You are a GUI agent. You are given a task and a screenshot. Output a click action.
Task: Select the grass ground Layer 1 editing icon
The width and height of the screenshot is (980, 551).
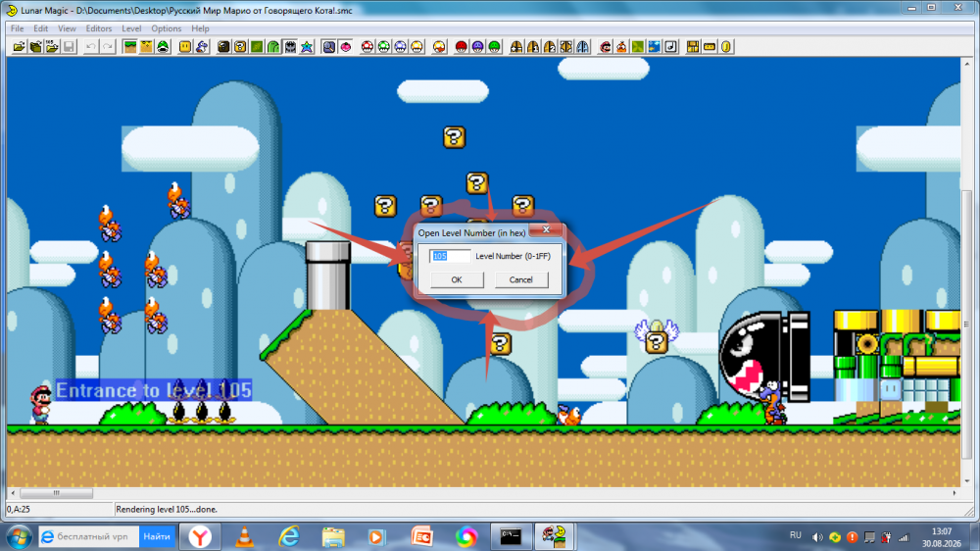pyautogui.click(x=129, y=47)
